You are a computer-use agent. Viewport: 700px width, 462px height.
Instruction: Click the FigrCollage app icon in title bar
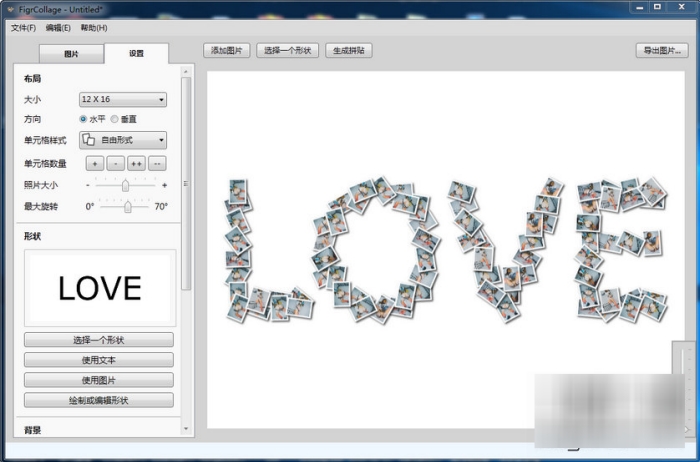coord(8,7)
